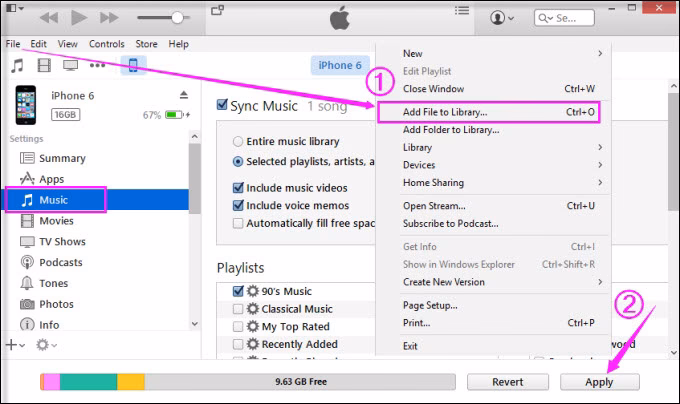Choose Open Stream from File menu
Image resolution: width=680 pixels, height=404 pixels.
(x=493, y=206)
